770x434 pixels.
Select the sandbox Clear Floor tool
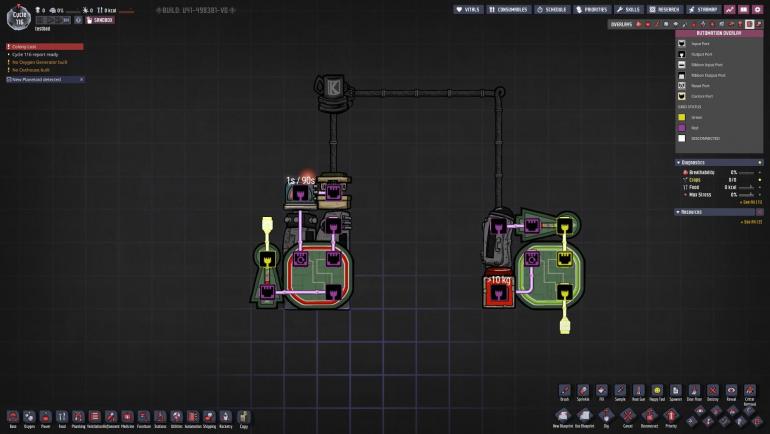coord(694,392)
